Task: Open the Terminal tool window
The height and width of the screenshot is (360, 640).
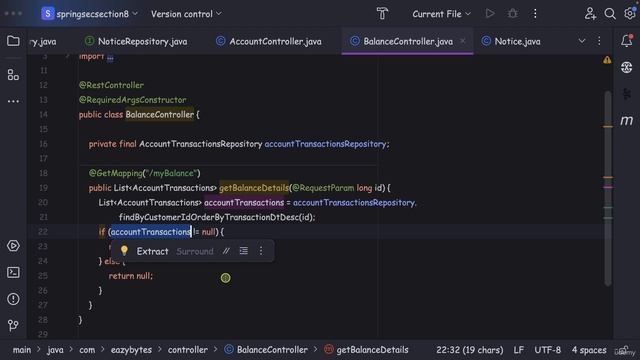Action: pos(13,272)
